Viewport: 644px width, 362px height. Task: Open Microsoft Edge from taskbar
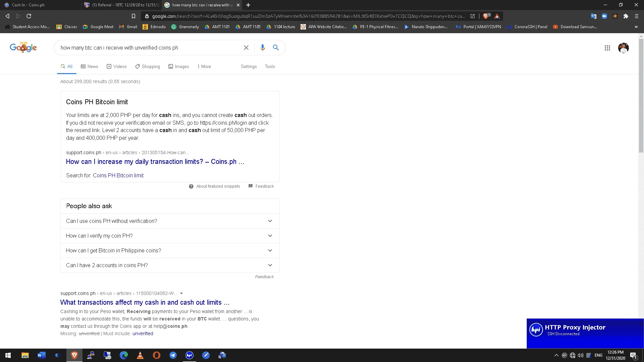(124, 355)
